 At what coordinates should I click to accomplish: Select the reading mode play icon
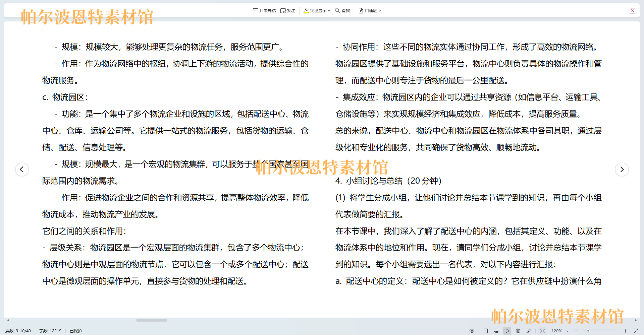[507, 331]
